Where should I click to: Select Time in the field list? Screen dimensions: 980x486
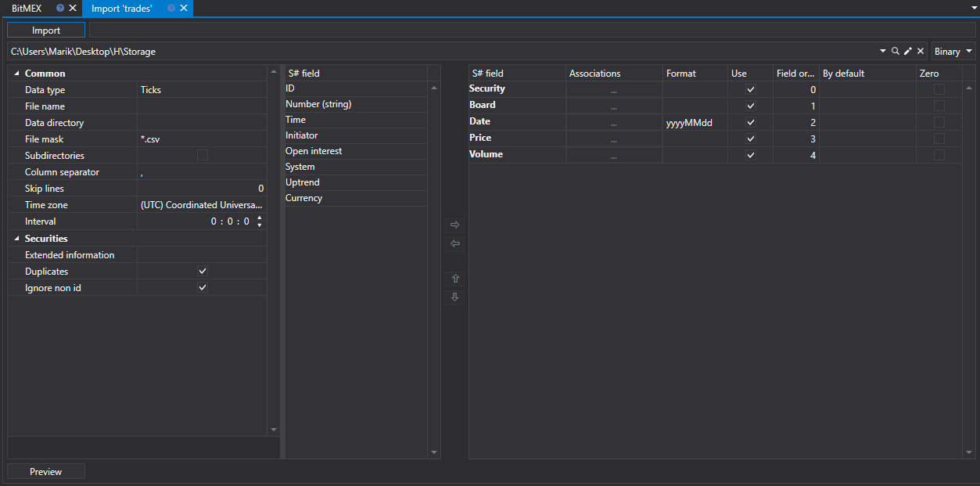355,120
